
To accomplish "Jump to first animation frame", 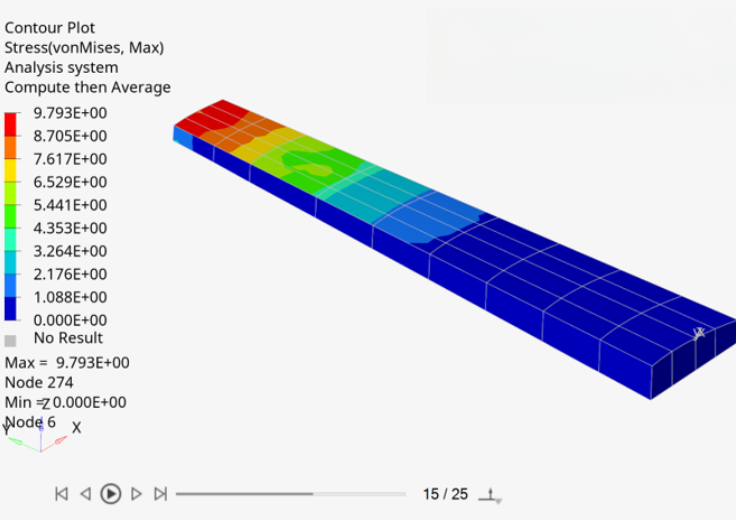I will (61, 494).
